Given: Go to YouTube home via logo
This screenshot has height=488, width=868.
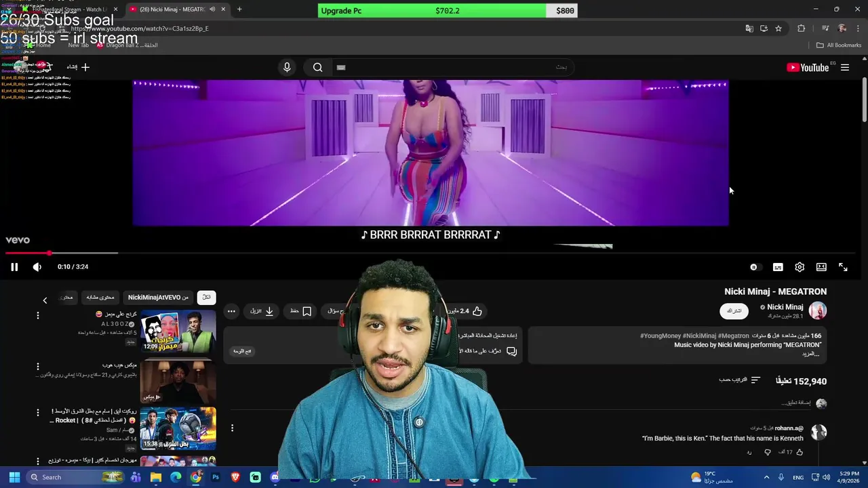Looking at the screenshot, I should coord(807,67).
